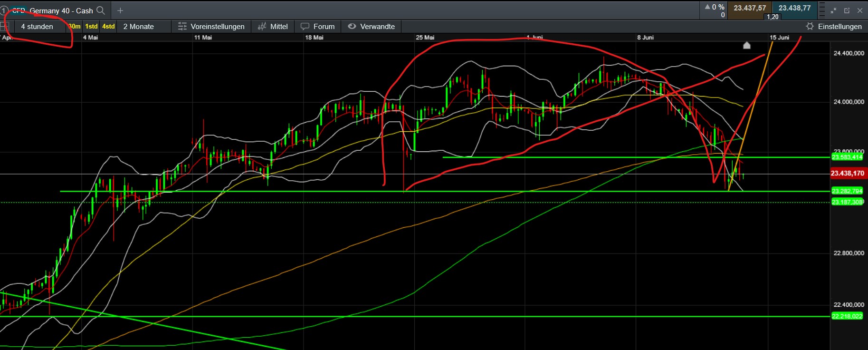Click the buy price 23.438,77
This screenshot has height=350, width=868.
click(x=795, y=8)
